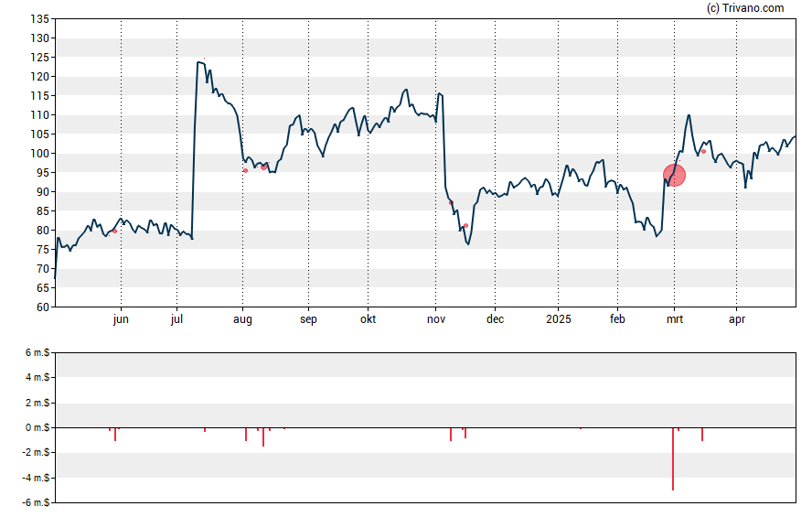The height and width of the screenshot is (517, 812).
Task: Click the 130 price axis label
Action: click(x=40, y=38)
